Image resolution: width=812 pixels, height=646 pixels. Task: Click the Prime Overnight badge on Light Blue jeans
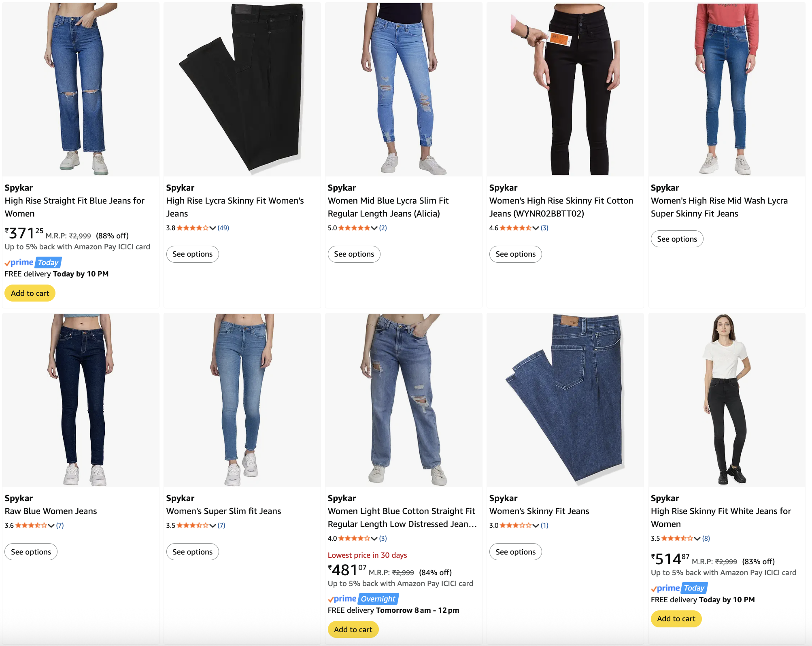tap(362, 599)
